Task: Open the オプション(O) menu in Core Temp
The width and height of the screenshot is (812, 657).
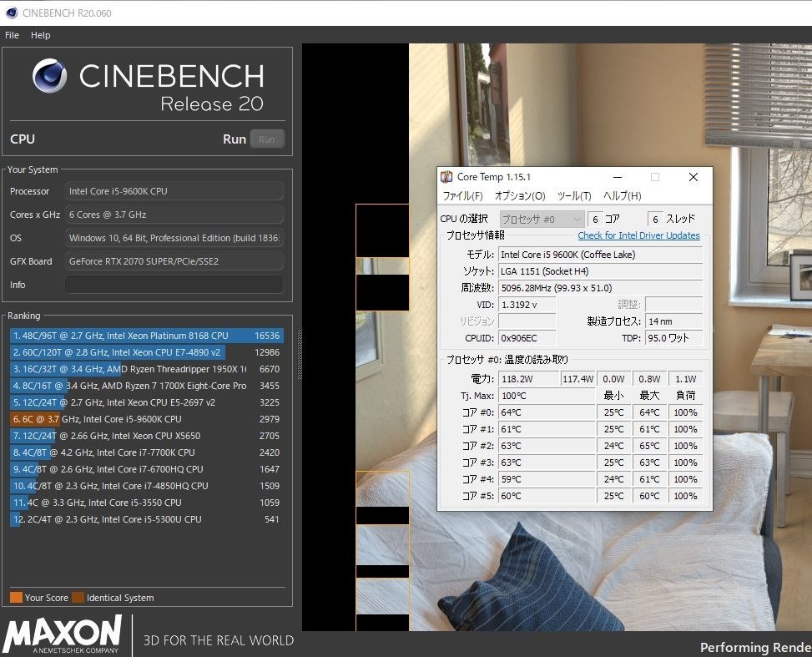Action: [520, 195]
